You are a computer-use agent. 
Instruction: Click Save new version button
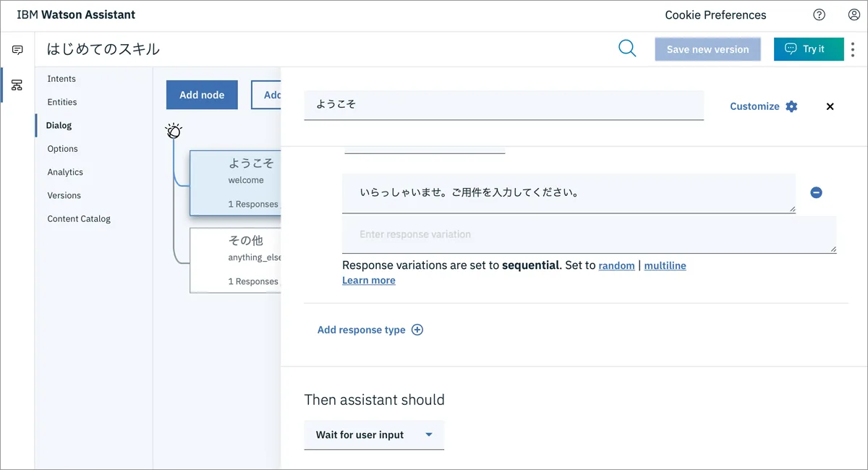pyautogui.click(x=707, y=49)
